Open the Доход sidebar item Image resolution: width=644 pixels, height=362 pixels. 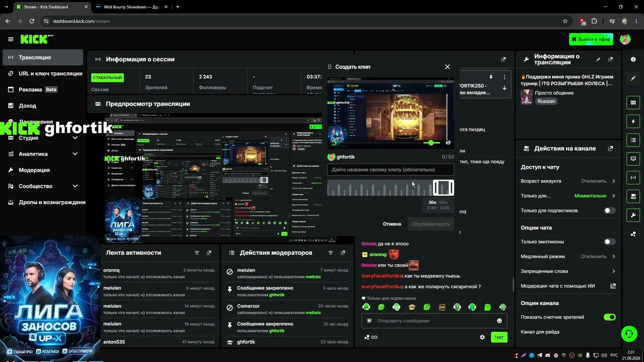tap(43, 106)
